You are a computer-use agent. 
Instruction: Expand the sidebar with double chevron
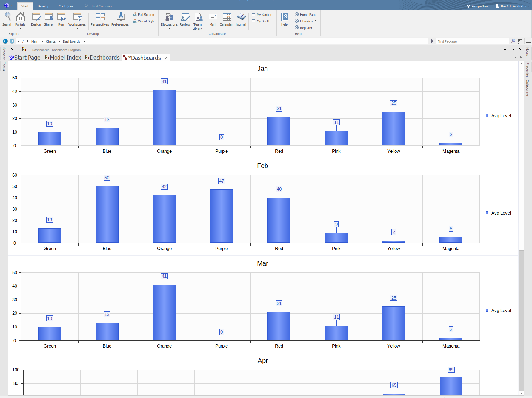(11, 50)
